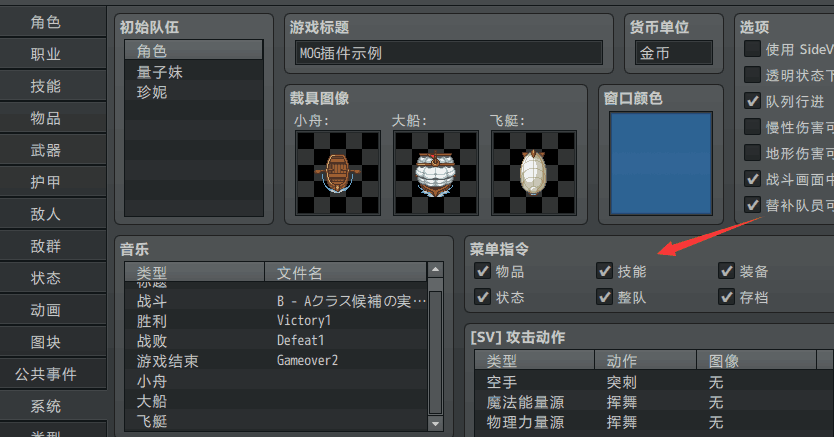Viewport: 834px width, 437px height.
Task: Enable the 慢性伤害 option checkbox
Action: tap(753, 127)
